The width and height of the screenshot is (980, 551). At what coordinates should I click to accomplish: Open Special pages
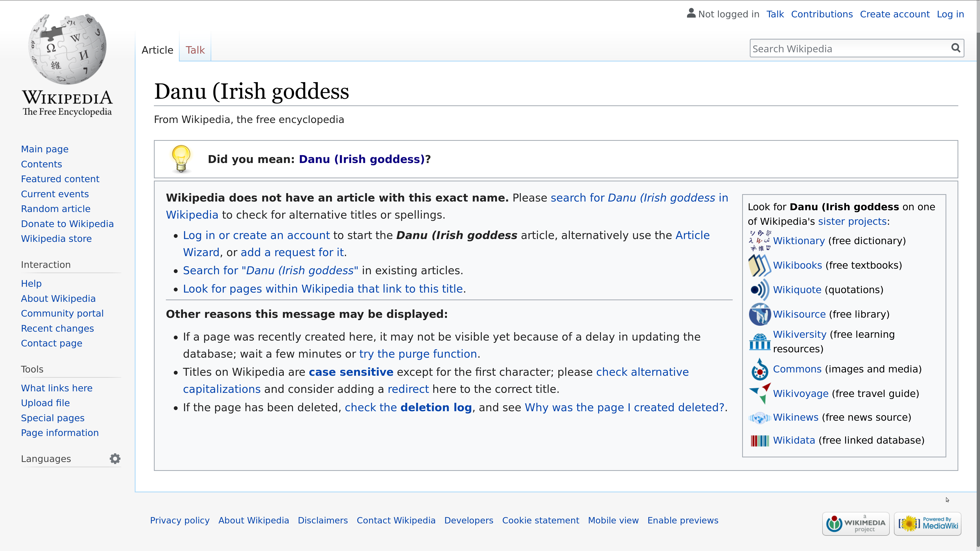53,418
